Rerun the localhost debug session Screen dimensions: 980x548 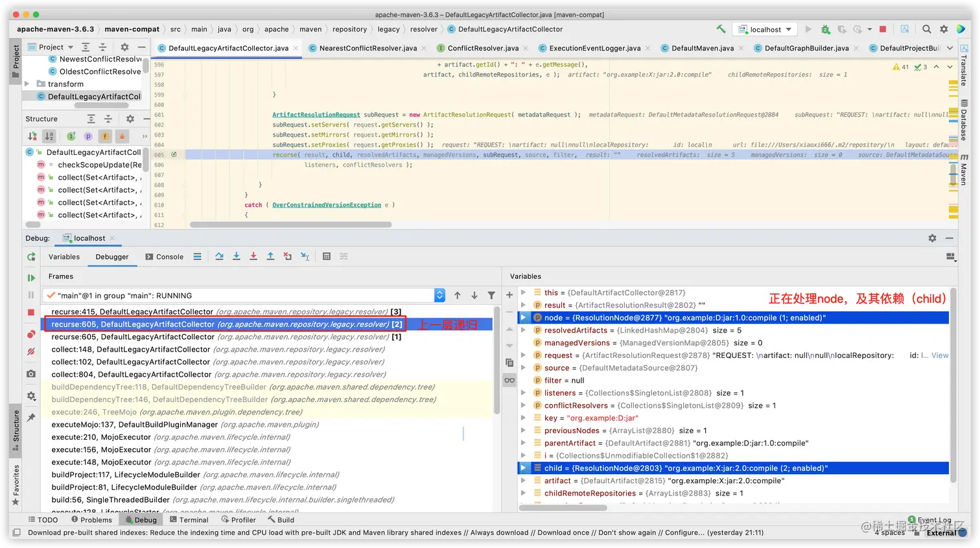[x=31, y=257]
